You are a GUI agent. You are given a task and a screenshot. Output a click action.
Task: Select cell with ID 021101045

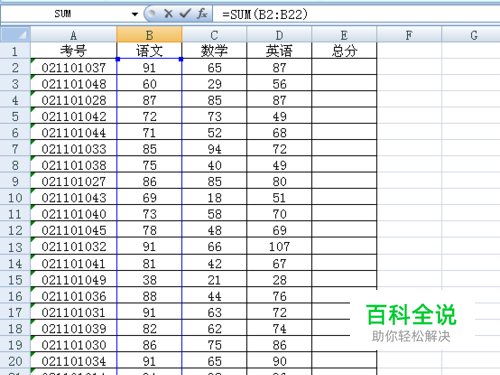point(74,230)
